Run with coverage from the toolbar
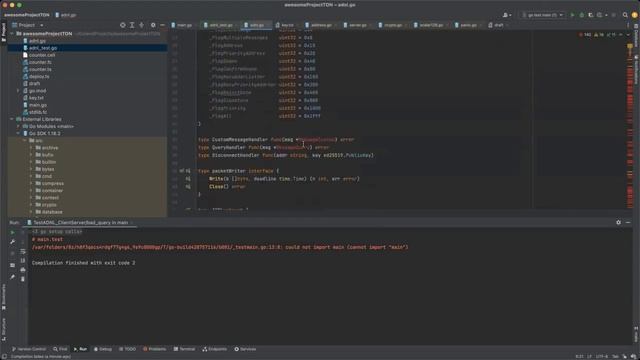The image size is (640, 360). tap(591, 15)
